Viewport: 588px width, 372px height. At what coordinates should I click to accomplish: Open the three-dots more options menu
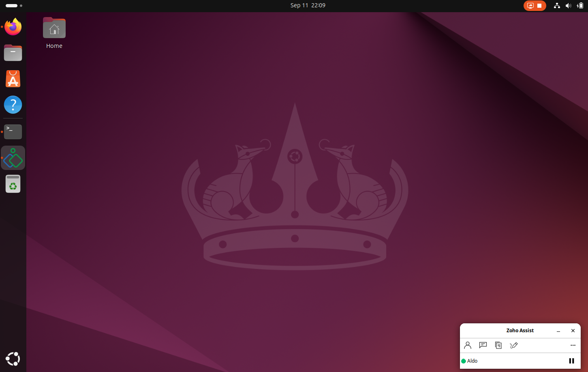(573, 345)
